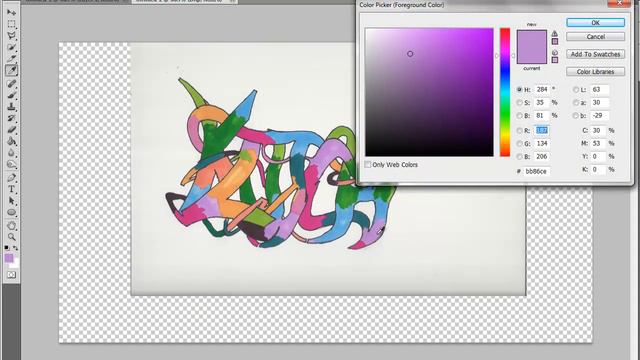Click the out-of-gamut warning triangle icon
Image resolution: width=640 pixels, height=360 pixels.
(x=555, y=33)
